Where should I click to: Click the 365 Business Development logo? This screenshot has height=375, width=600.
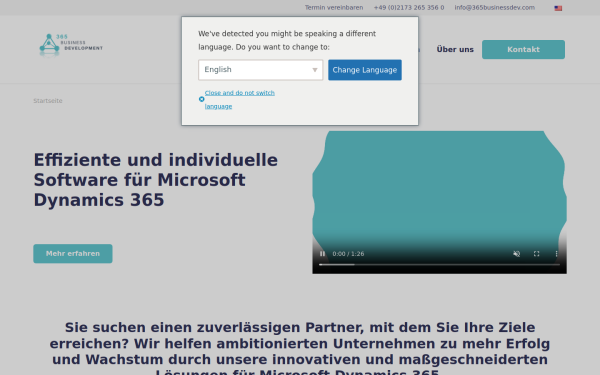tap(71, 45)
